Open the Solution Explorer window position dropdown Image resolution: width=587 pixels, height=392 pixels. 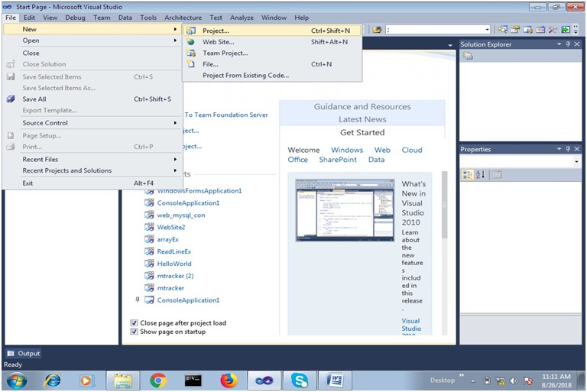559,44
